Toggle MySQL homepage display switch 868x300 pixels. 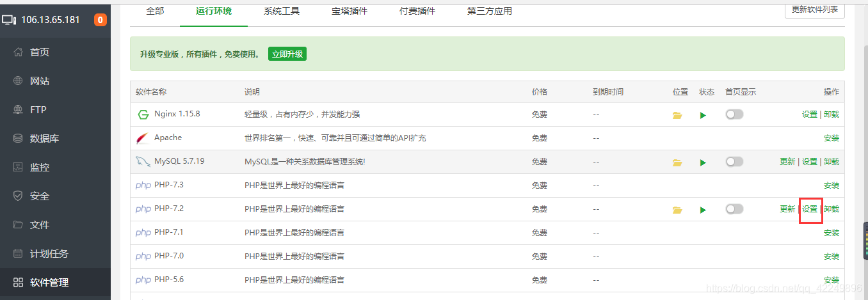pyautogui.click(x=734, y=162)
